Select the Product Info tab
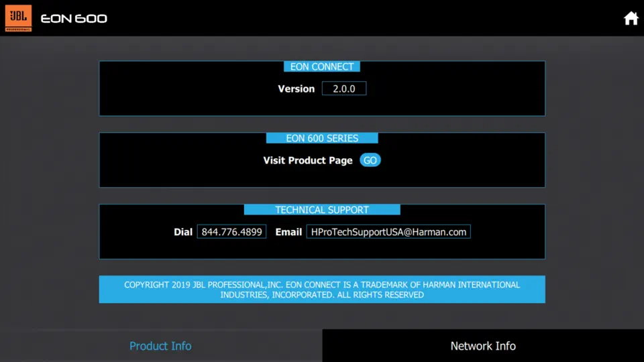The height and width of the screenshot is (362, 644). tap(160, 346)
